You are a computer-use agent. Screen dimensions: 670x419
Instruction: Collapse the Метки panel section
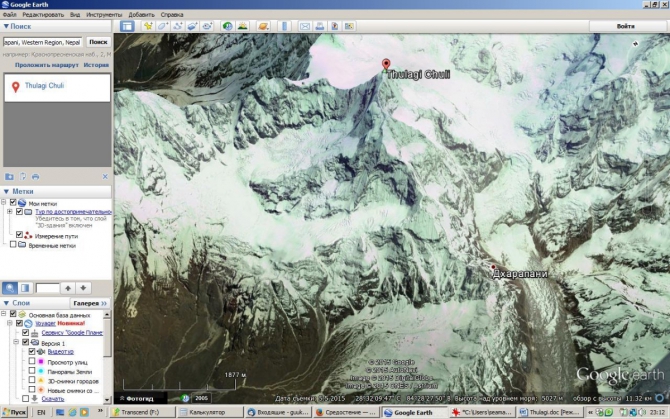click(6, 191)
